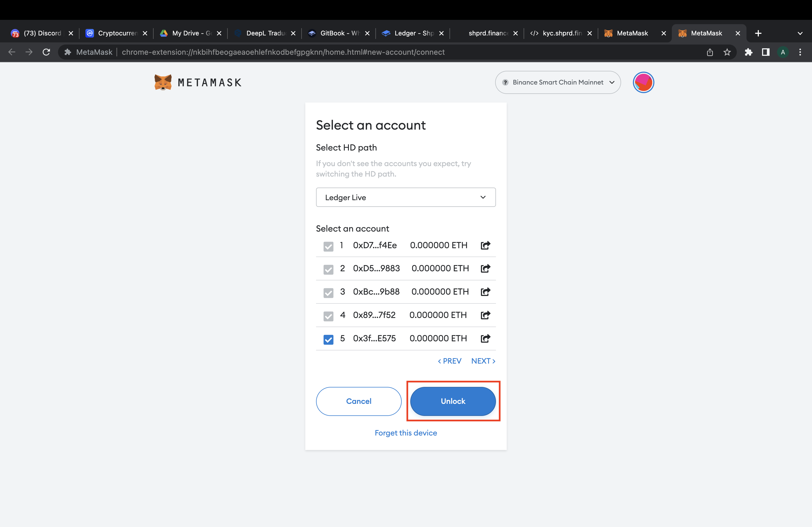The height and width of the screenshot is (527, 812).
Task: Open the Binance Smart Chain Mainnet network selector
Action: 558,82
